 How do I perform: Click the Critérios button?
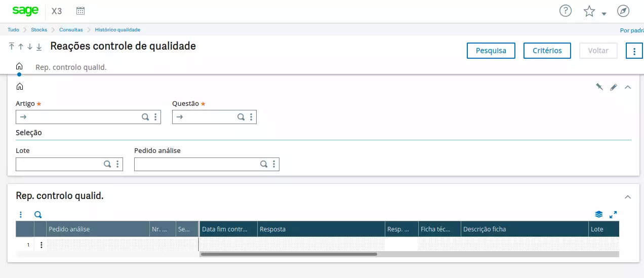tap(547, 51)
